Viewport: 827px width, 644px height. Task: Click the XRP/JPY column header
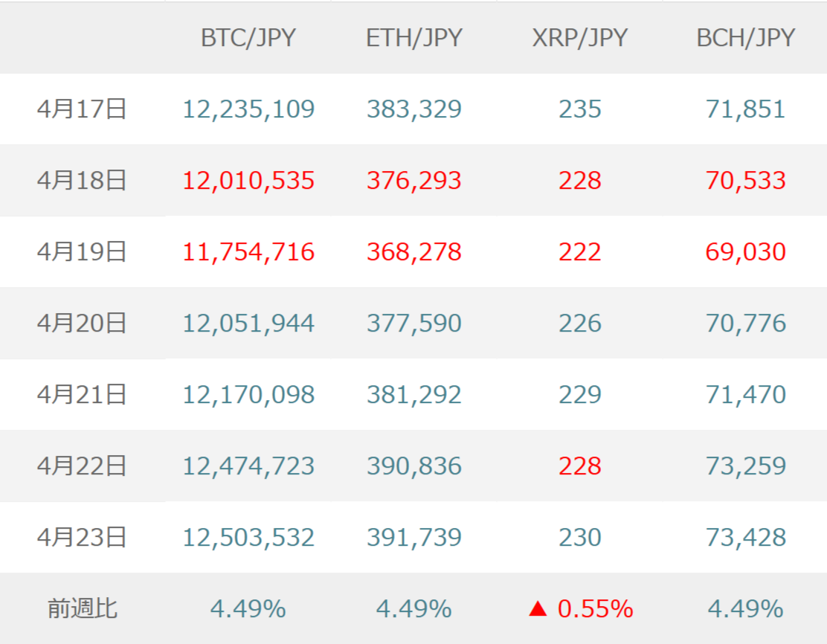coord(580,38)
